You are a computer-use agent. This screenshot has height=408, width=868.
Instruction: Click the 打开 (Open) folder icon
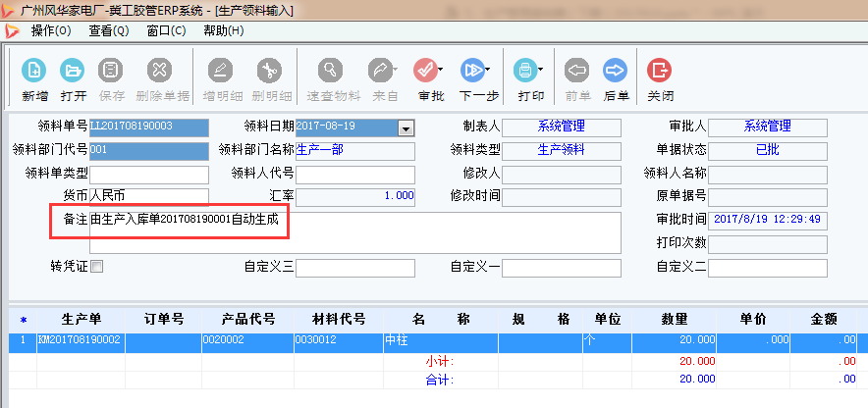point(73,71)
